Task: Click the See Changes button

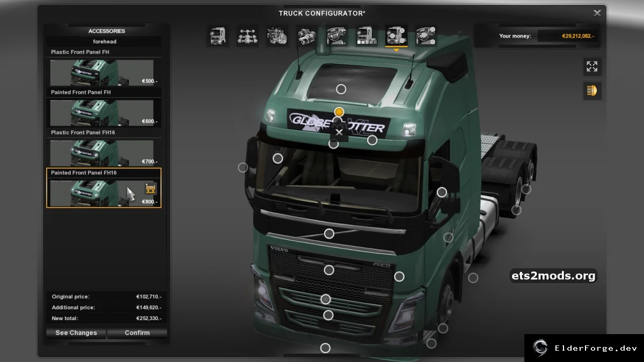Action: pos(76,333)
